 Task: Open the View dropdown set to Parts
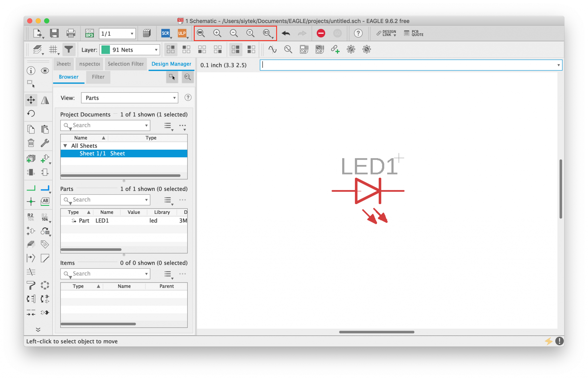(x=129, y=98)
